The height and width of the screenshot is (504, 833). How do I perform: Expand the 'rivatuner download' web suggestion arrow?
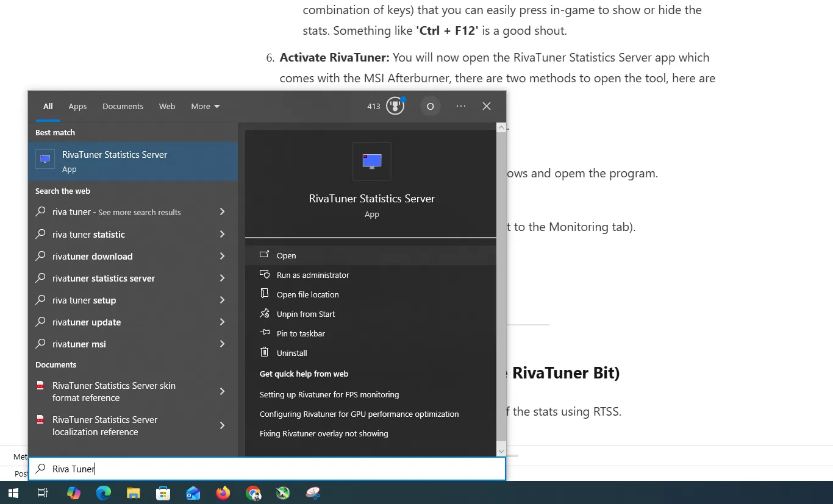(222, 257)
